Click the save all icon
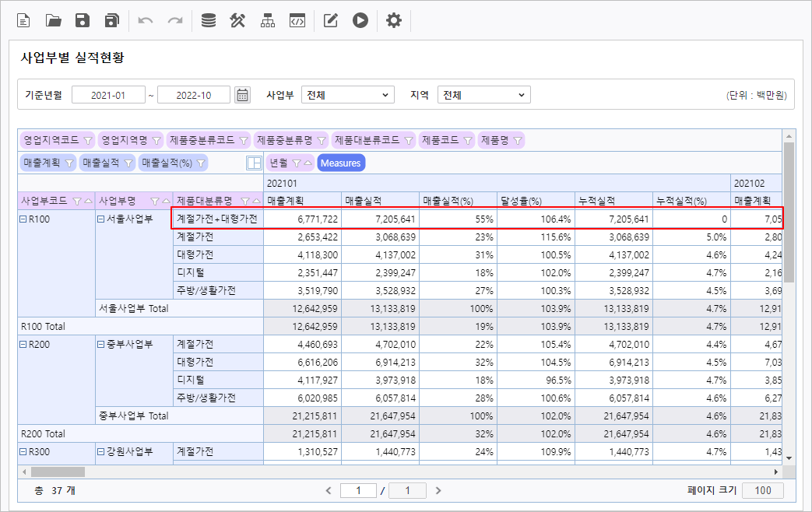The image size is (812, 512). [x=112, y=21]
